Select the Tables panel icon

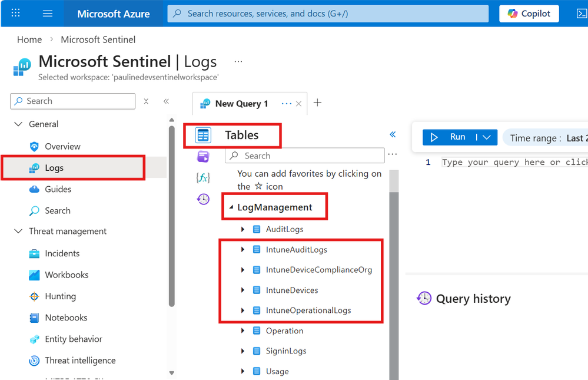(x=203, y=136)
